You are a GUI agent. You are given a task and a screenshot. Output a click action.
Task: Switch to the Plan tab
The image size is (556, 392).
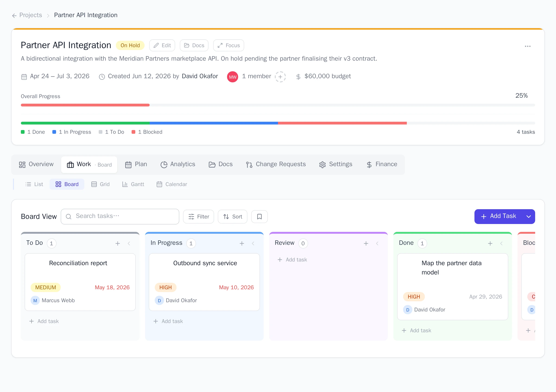136,165
